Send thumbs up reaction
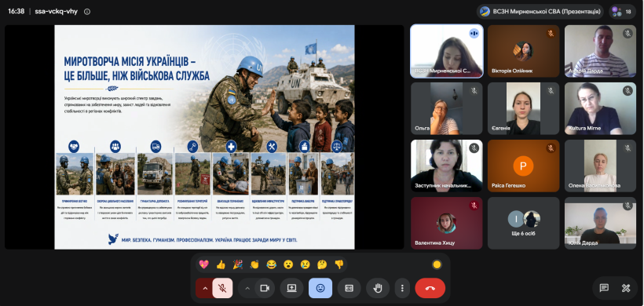Screen dimensions: 644x306 (221, 264)
